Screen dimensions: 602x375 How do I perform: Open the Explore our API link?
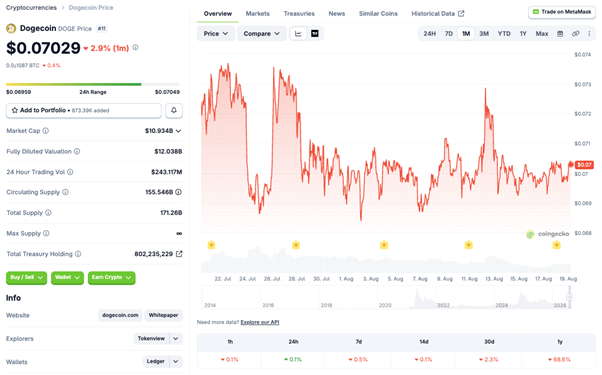click(x=260, y=322)
